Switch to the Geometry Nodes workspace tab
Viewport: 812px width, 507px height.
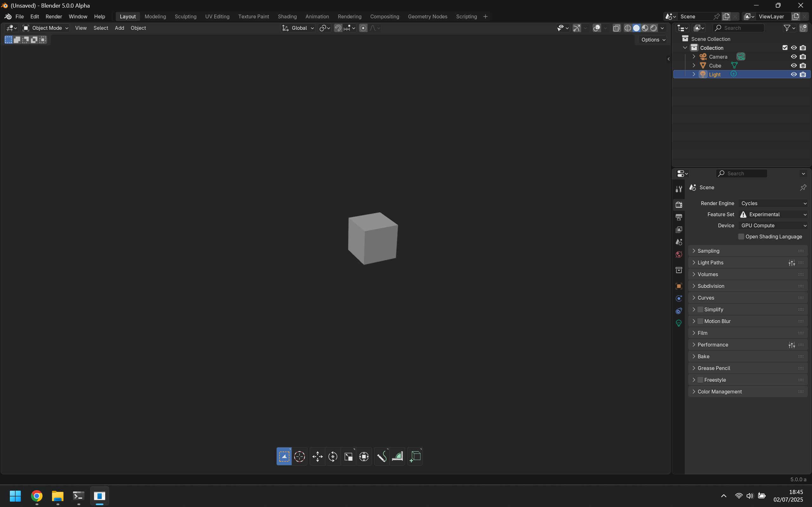tap(427, 16)
